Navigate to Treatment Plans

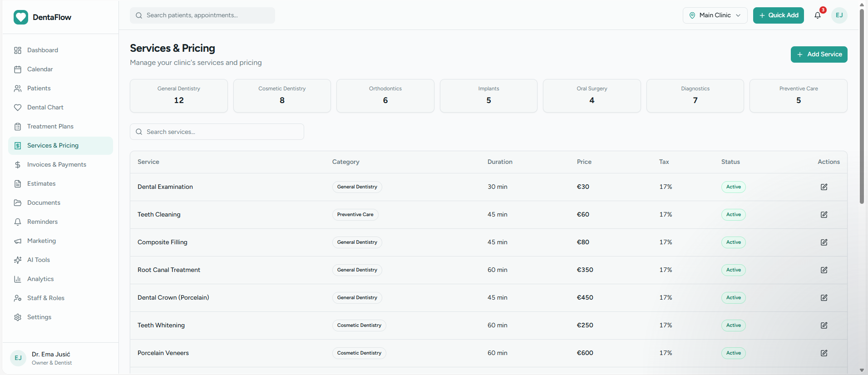[x=60, y=127]
